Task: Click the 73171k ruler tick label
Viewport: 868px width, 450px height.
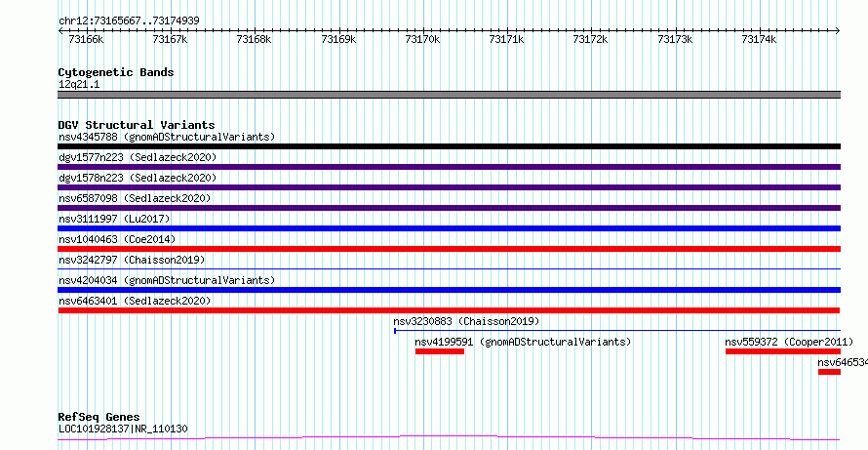Action: point(507,39)
